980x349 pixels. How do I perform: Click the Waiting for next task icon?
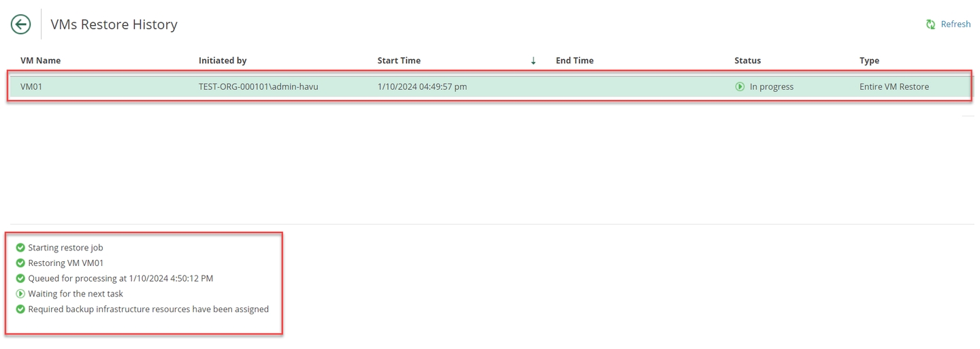pos(20,294)
